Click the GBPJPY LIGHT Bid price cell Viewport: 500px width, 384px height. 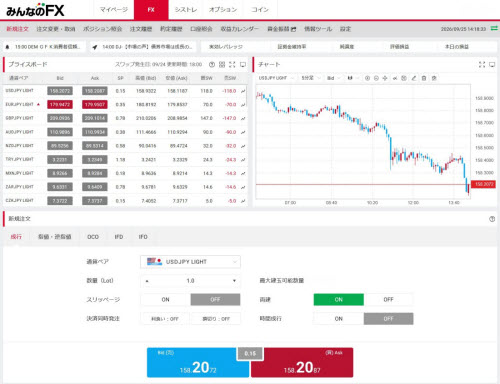[60, 118]
